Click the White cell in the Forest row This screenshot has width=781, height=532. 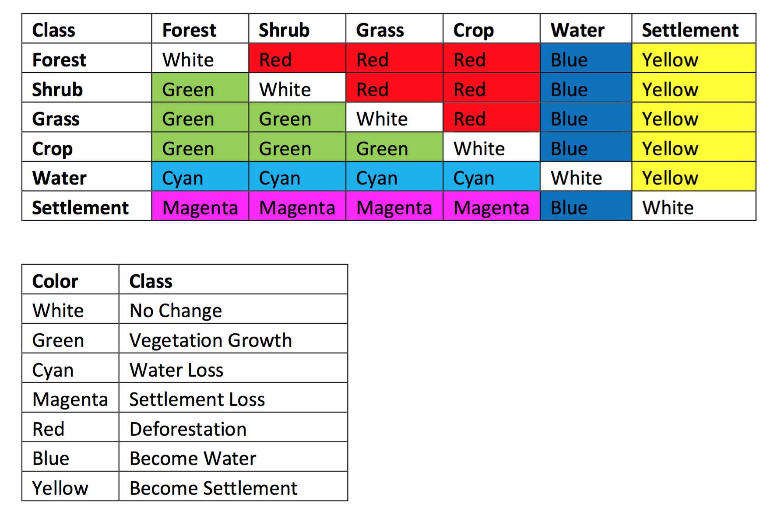pyautogui.click(x=200, y=58)
